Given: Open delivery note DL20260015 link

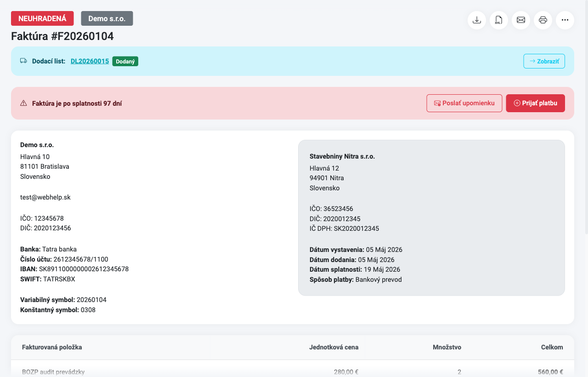Looking at the screenshot, I should pos(90,61).
